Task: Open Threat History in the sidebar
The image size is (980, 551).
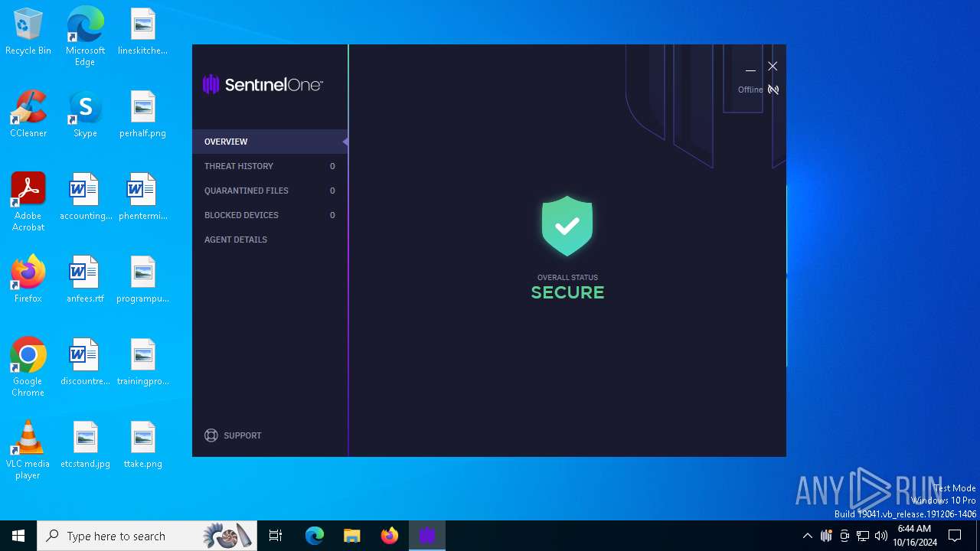Action: [x=269, y=166]
